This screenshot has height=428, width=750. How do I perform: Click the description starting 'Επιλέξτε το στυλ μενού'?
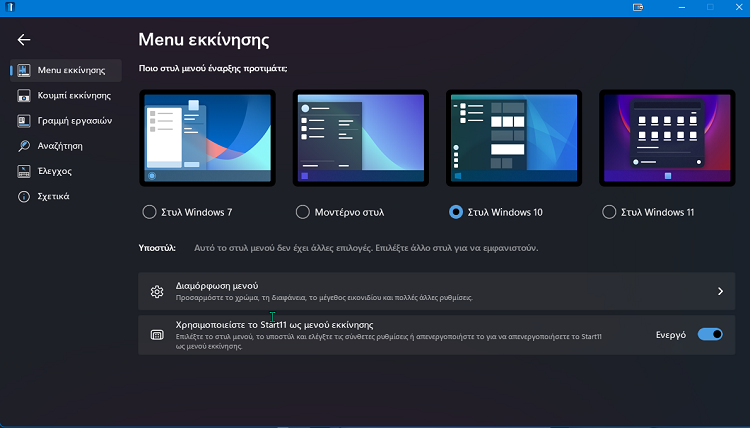[x=388, y=341]
